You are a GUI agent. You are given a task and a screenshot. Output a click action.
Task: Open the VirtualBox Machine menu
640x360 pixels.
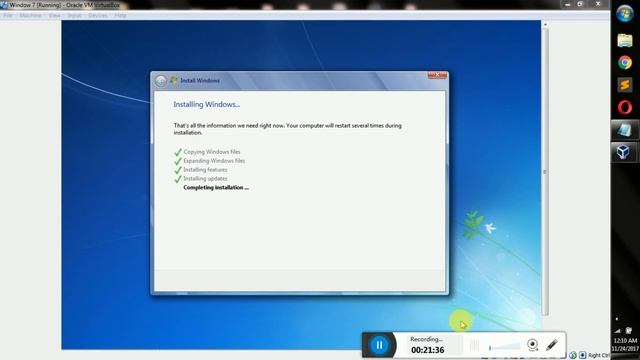click(x=31, y=16)
